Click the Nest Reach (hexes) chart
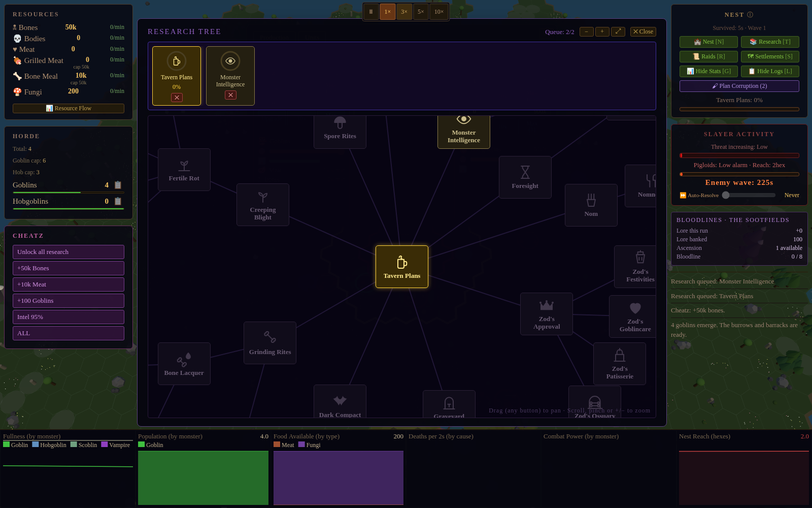Image resolution: width=812 pixels, height=508 pixels. 744,468
